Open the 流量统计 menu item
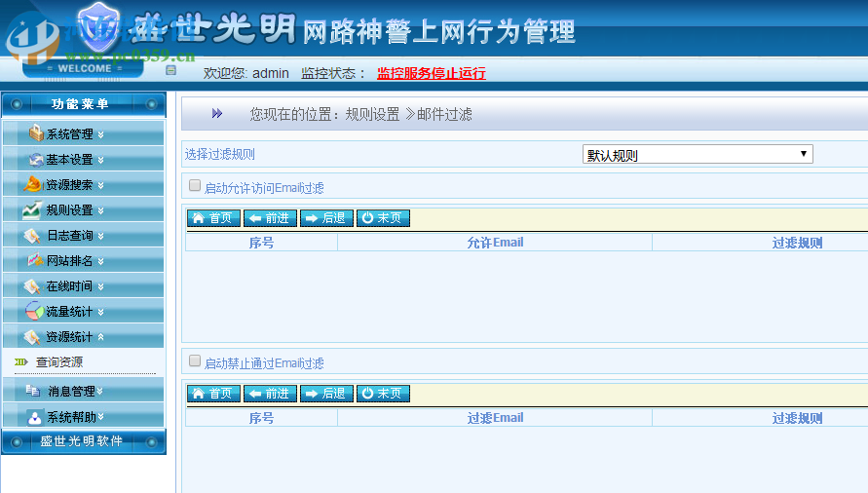The height and width of the screenshot is (493, 868). 83,312
